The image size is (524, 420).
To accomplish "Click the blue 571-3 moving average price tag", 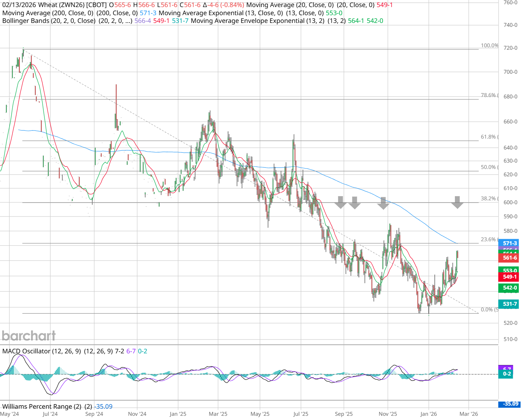I will pos(509,243).
